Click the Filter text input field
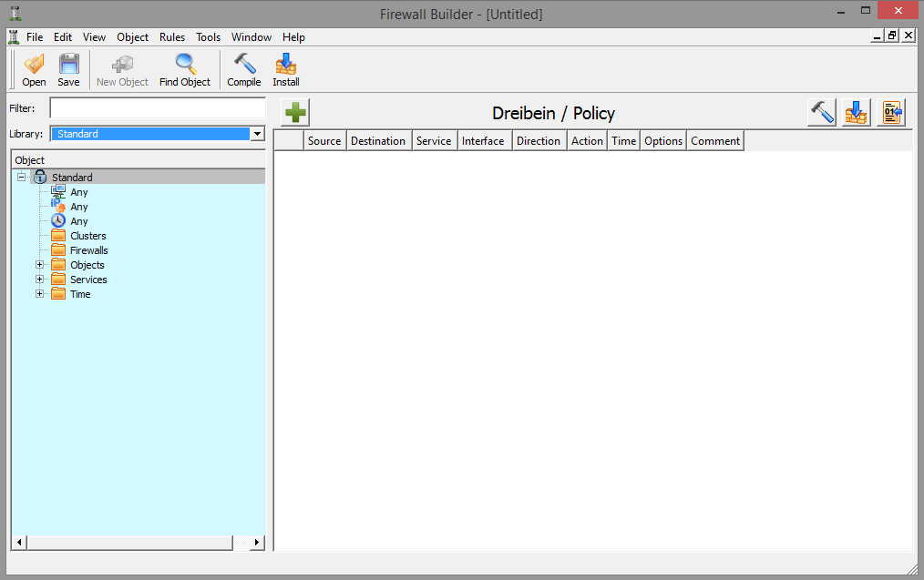The width and height of the screenshot is (924, 580). [x=157, y=108]
